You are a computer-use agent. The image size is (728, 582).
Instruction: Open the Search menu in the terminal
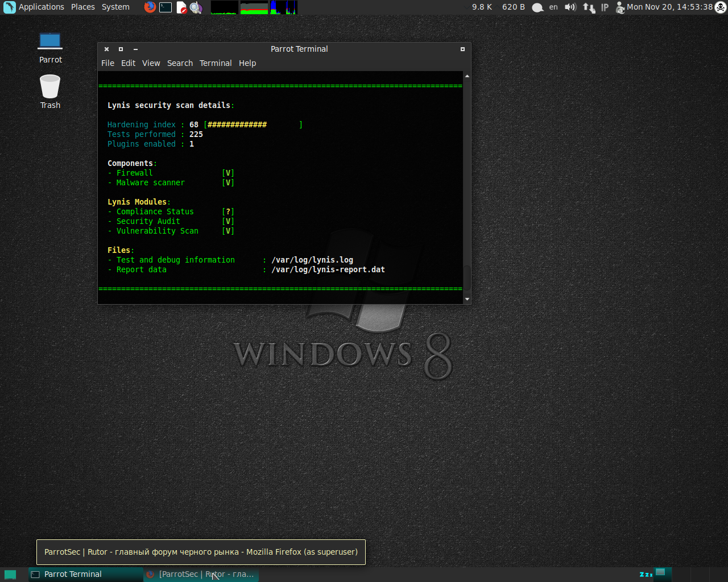(180, 63)
